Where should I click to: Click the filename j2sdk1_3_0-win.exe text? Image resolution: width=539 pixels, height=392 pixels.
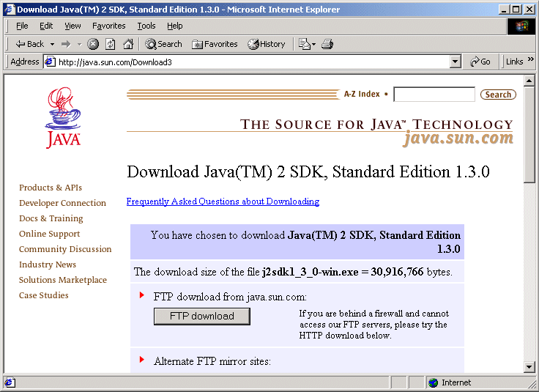point(310,272)
